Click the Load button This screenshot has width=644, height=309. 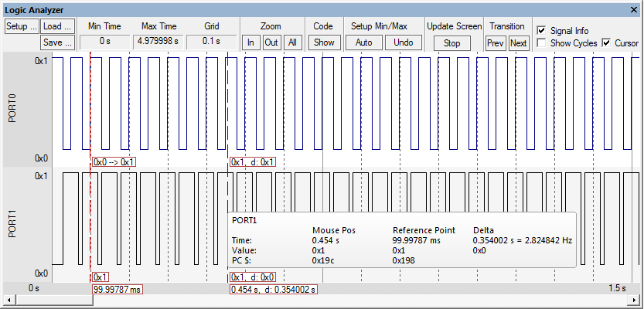[58, 27]
